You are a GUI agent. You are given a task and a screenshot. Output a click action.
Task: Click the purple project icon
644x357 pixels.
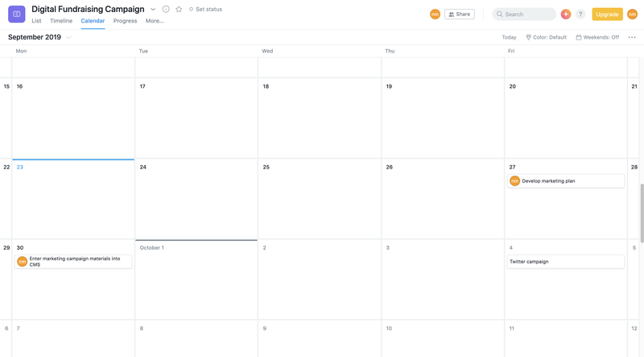[16, 14]
